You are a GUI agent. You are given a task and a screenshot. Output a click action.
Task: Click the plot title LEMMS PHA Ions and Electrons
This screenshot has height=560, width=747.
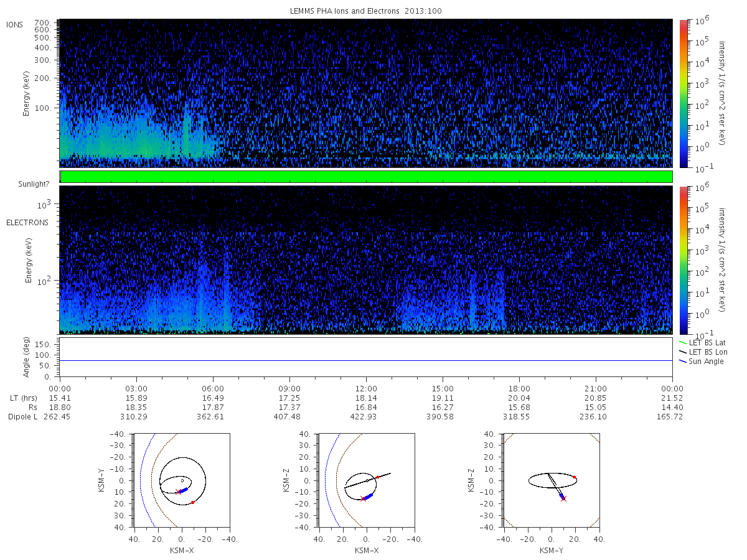[366, 11]
